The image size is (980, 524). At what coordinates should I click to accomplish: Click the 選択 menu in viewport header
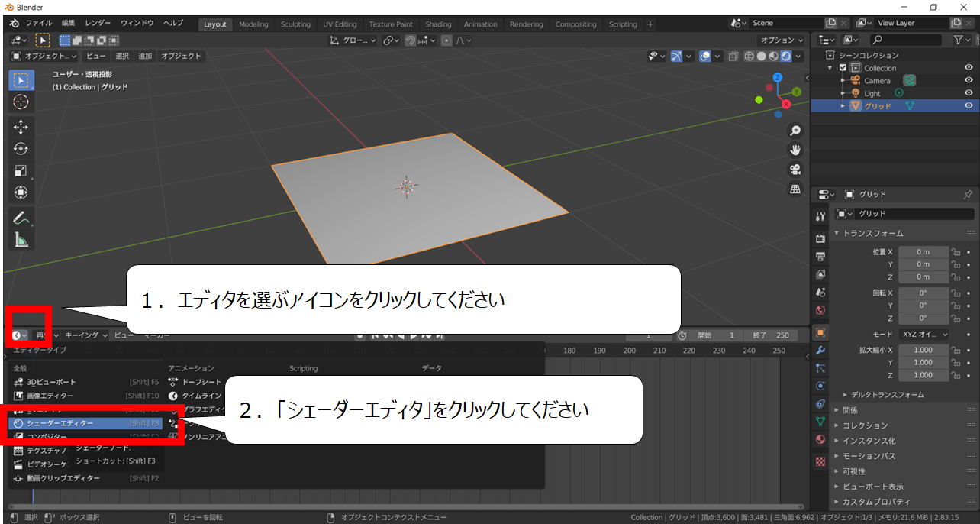(122, 56)
